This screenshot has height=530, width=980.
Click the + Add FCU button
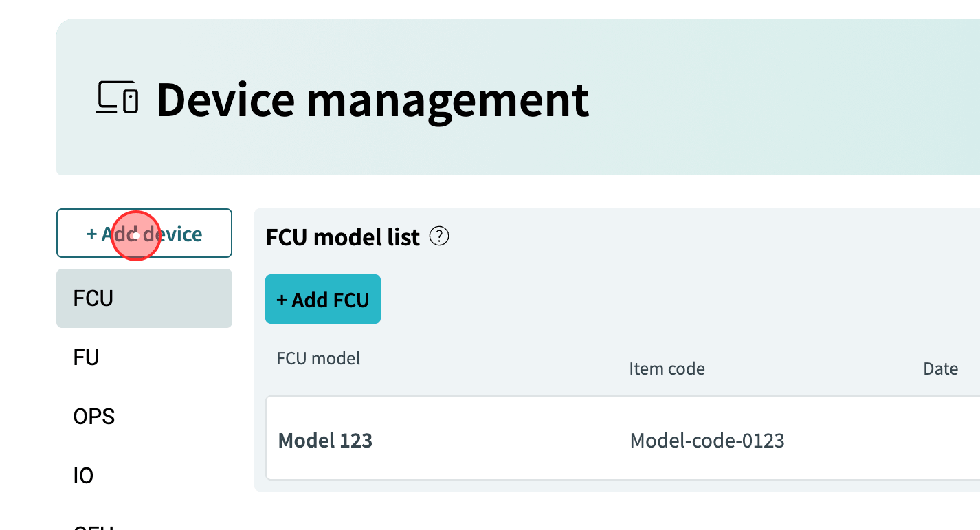tap(323, 299)
